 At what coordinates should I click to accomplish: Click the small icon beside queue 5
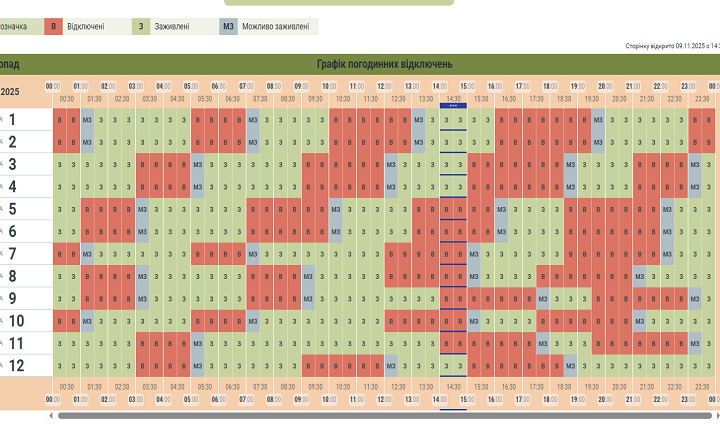pos(1,209)
